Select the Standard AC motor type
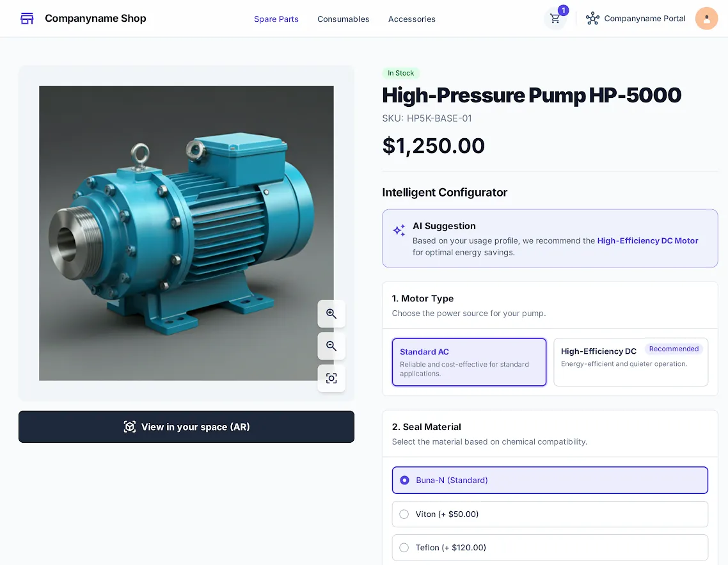Viewport: 728px width, 565px height. click(x=469, y=362)
